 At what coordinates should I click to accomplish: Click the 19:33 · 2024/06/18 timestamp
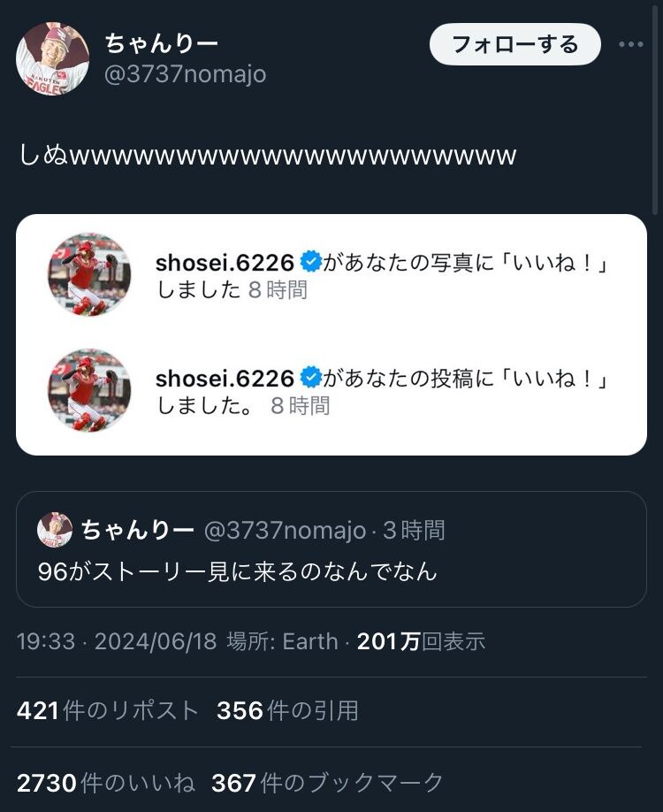tap(117, 641)
